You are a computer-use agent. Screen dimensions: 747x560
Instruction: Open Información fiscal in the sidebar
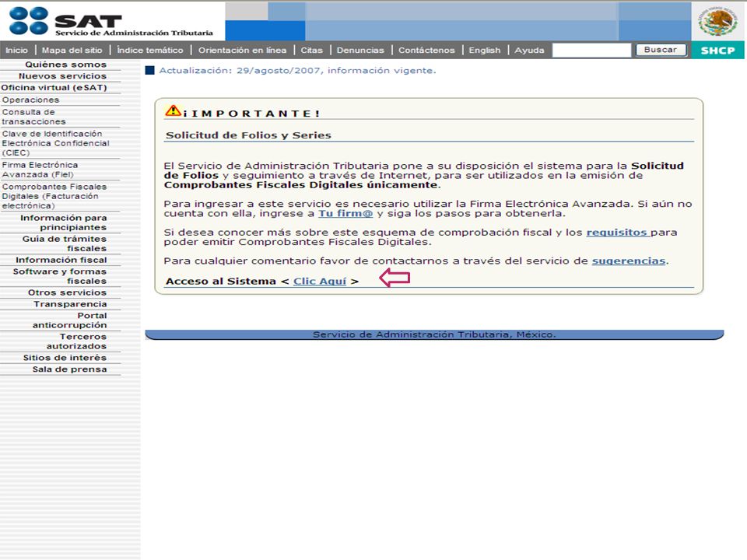click(x=61, y=260)
